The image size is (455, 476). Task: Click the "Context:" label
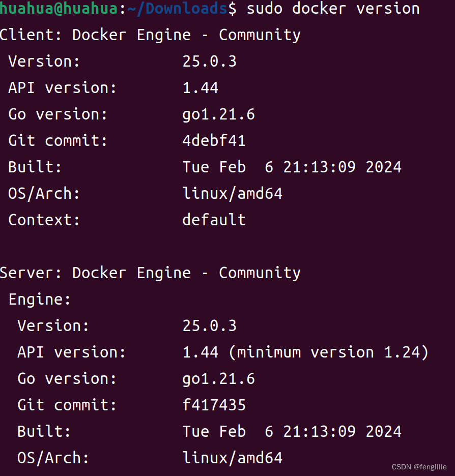pos(44,220)
